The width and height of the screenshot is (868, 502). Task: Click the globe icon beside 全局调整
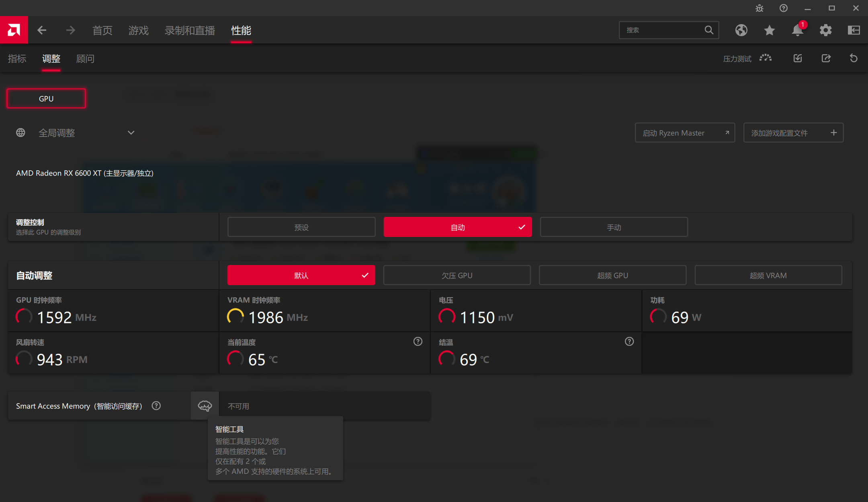pos(20,133)
